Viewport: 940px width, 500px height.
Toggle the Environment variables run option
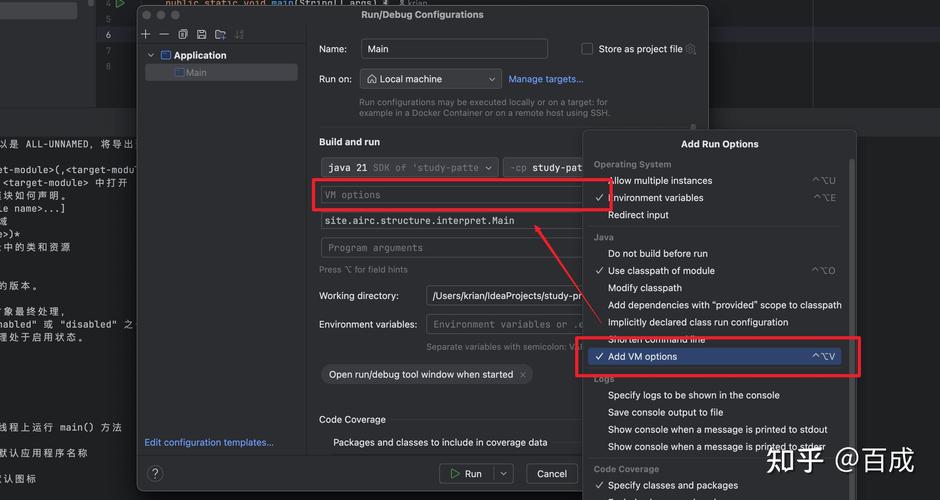tap(655, 198)
